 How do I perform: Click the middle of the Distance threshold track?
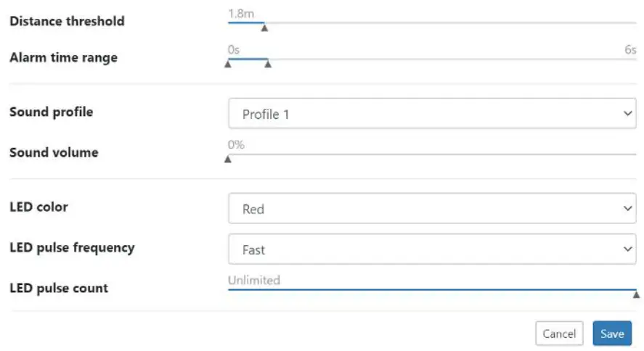(432, 22)
